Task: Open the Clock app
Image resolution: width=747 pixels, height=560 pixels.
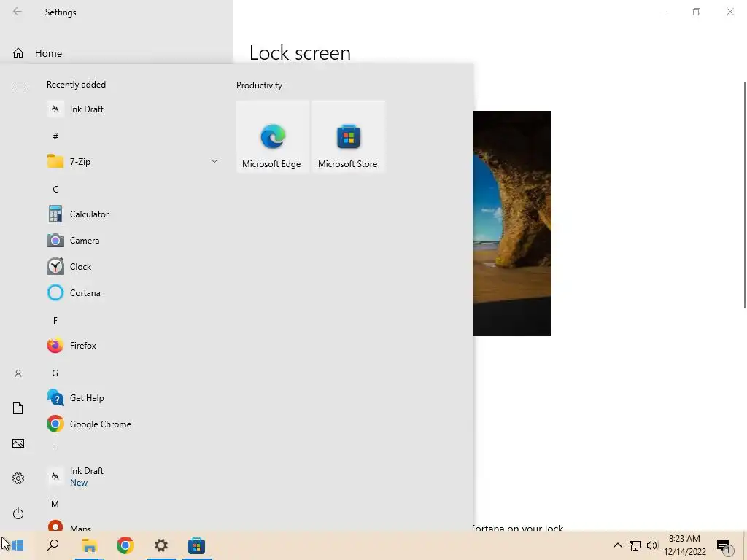Action: [133, 267]
